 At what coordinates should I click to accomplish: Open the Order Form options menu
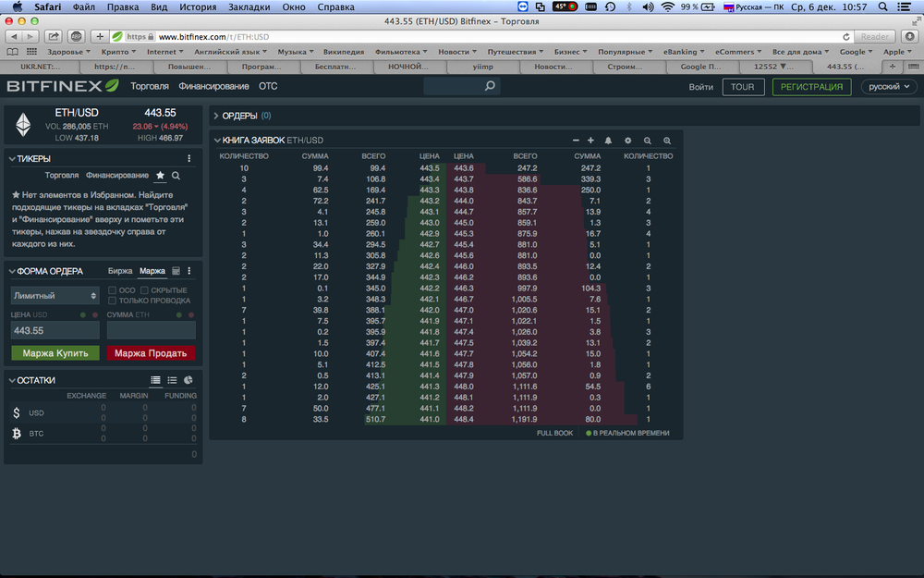pyautogui.click(x=189, y=271)
